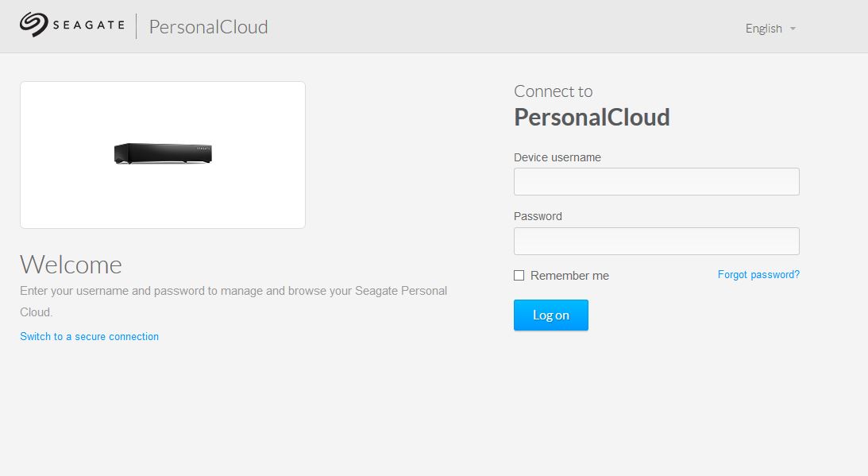Viewport: 868px width, 476px height.
Task: Switch to a secure connection
Action: (89, 336)
